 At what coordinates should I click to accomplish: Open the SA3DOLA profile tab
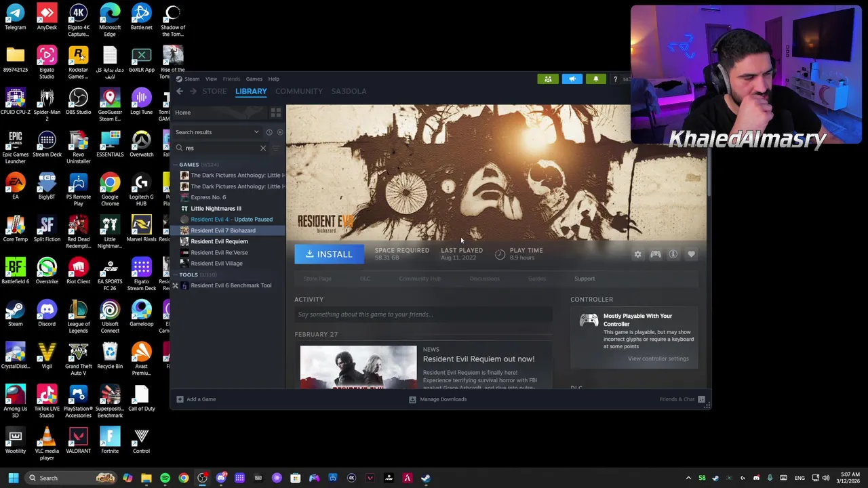[x=349, y=91]
